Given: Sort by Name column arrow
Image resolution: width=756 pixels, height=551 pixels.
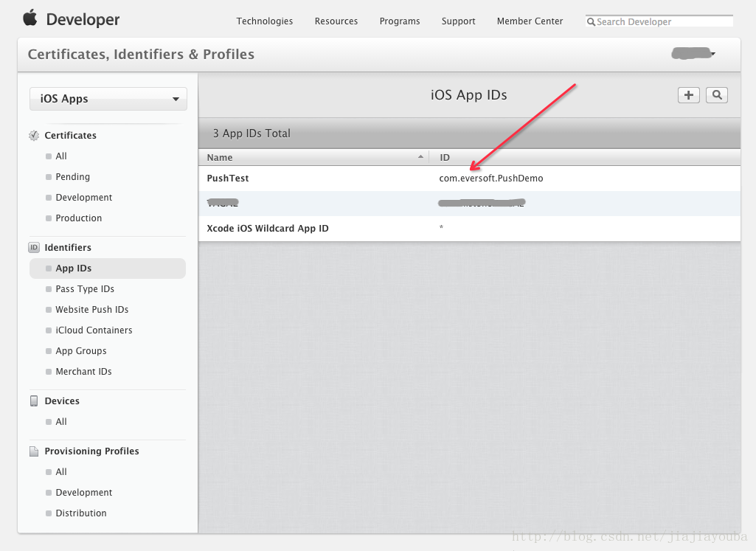Looking at the screenshot, I should click(420, 156).
